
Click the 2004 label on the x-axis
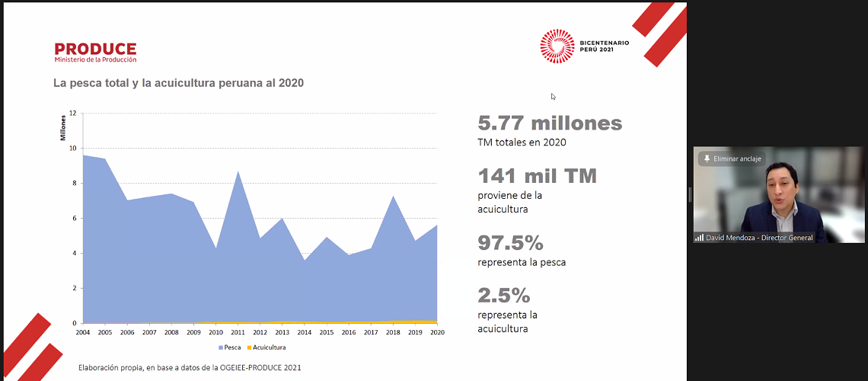[x=83, y=332]
